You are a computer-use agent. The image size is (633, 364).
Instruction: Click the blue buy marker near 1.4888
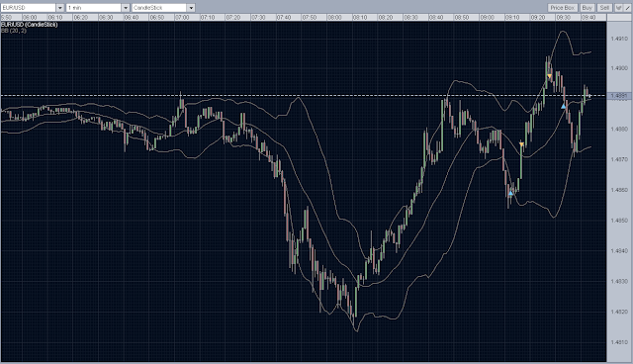tap(564, 106)
